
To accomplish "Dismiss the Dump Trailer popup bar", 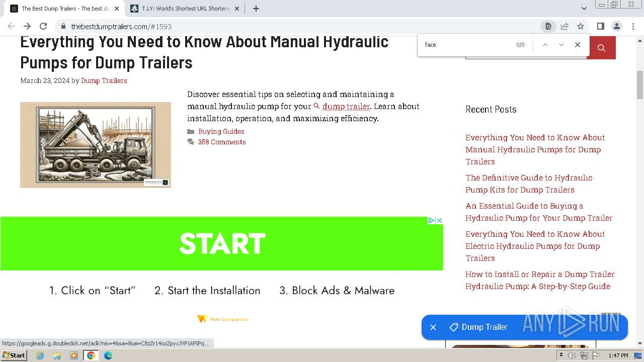I will click(433, 327).
